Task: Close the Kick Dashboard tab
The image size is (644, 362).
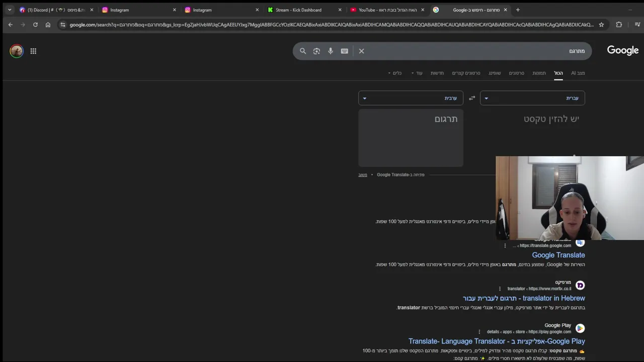Action: (340, 10)
